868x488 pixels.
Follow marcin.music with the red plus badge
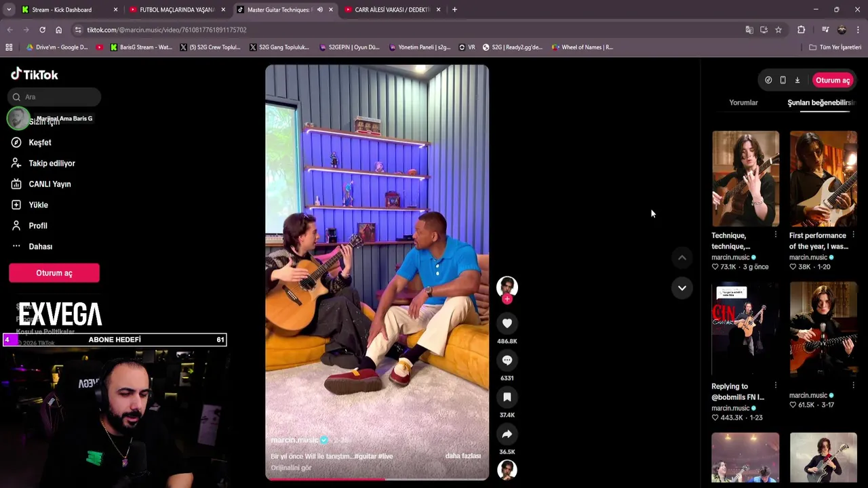click(507, 299)
